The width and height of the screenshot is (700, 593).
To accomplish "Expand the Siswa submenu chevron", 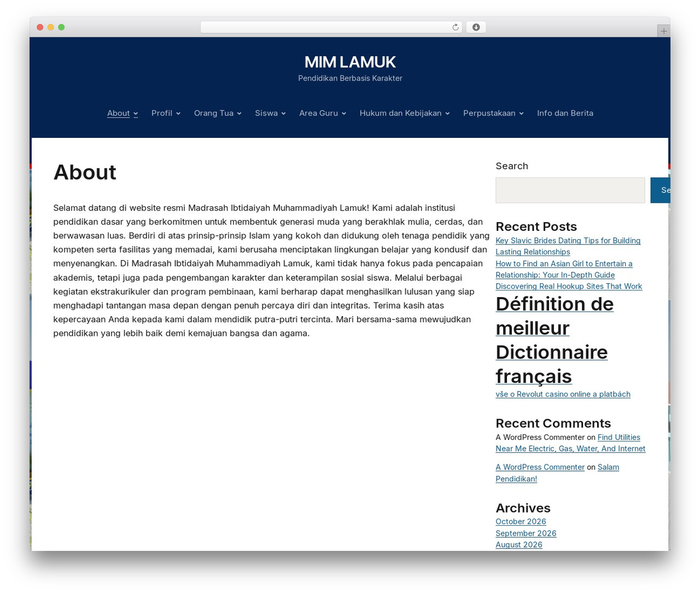I will [283, 114].
